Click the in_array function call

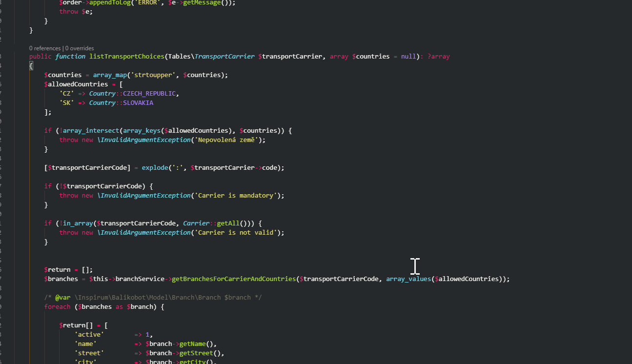pos(78,223)
